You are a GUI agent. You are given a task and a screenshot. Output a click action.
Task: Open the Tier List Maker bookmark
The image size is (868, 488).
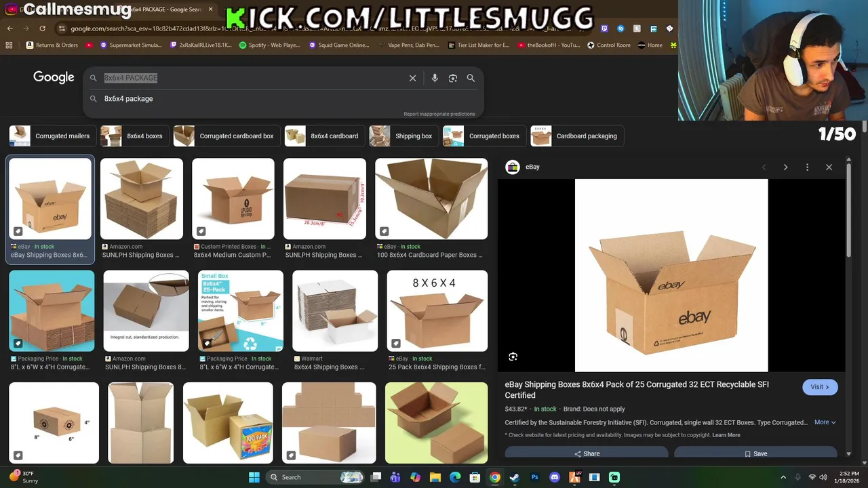[x=479, y=45]
